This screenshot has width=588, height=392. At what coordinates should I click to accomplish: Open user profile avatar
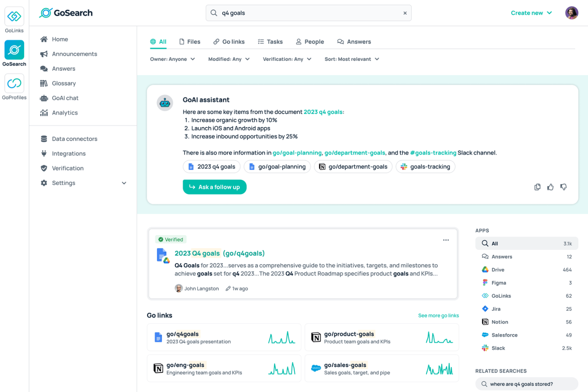click(572, 13)
